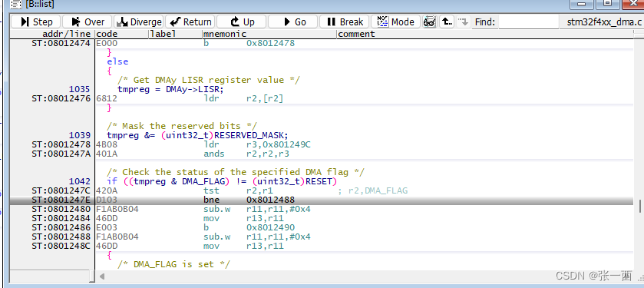This screenshot has height=288, width=644.
Task: Select address ST:0801247C tst row
Action: tap(322, 190)
